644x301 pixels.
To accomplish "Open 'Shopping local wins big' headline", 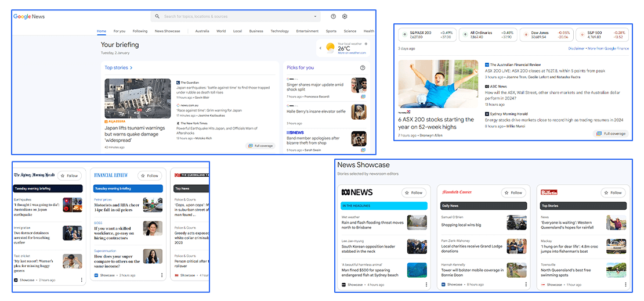I will (461, 225).
